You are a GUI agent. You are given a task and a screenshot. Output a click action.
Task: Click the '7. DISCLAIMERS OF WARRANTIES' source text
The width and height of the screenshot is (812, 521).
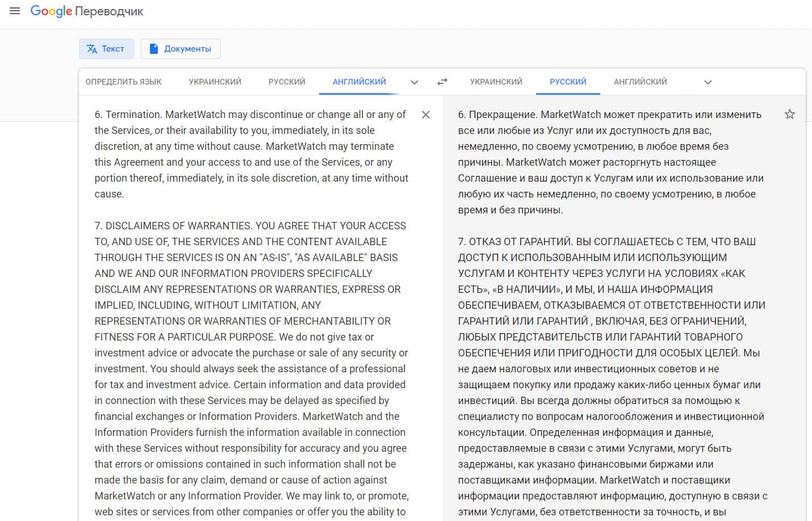click(x=173, y=226)
